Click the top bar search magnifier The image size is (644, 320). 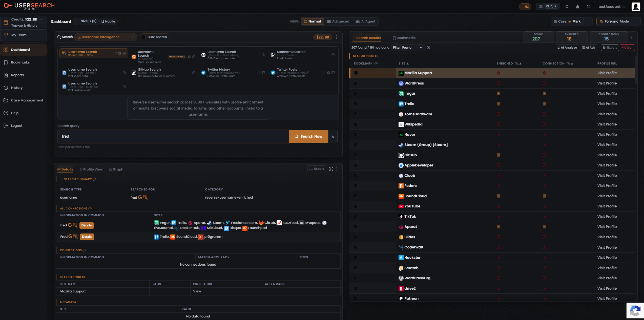coord(567,7)
